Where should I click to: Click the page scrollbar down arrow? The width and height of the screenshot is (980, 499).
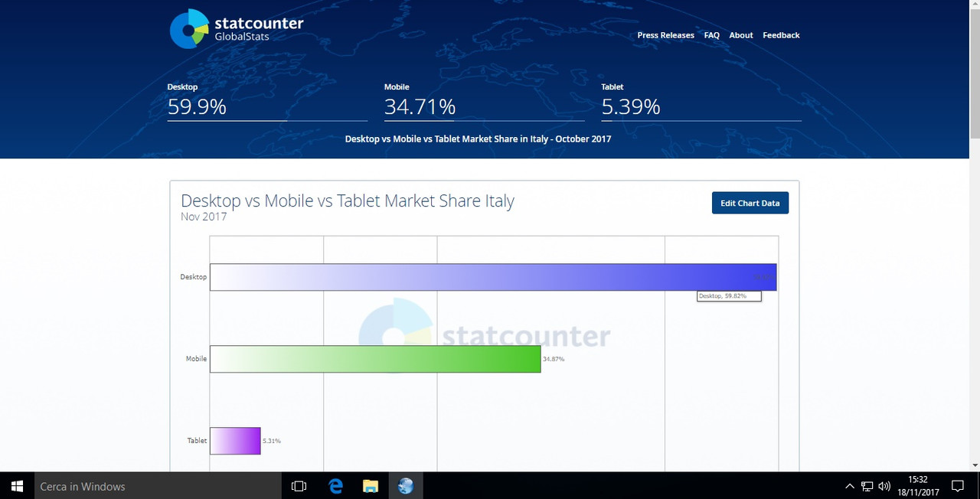click(974, 465)
